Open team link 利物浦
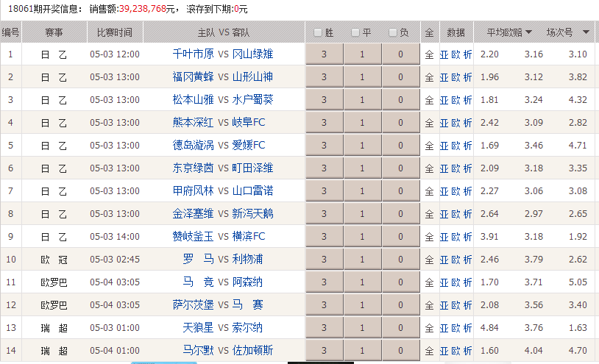 pos(247,259)
